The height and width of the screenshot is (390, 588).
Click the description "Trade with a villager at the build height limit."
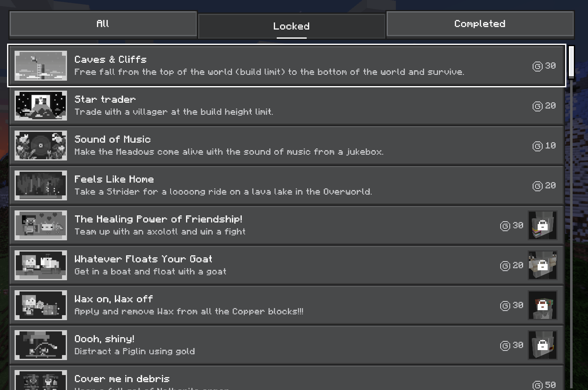click(x=174, y=112)
